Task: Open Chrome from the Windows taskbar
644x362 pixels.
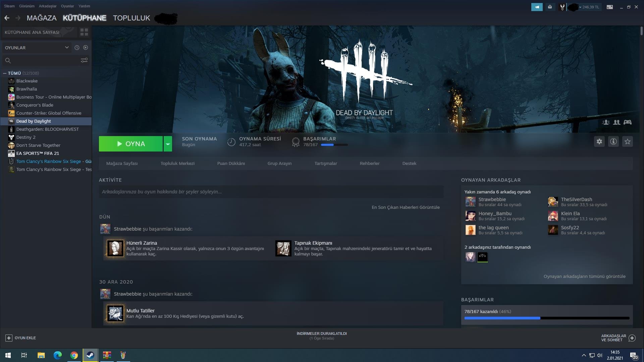Action: click(x=74, y=355)
